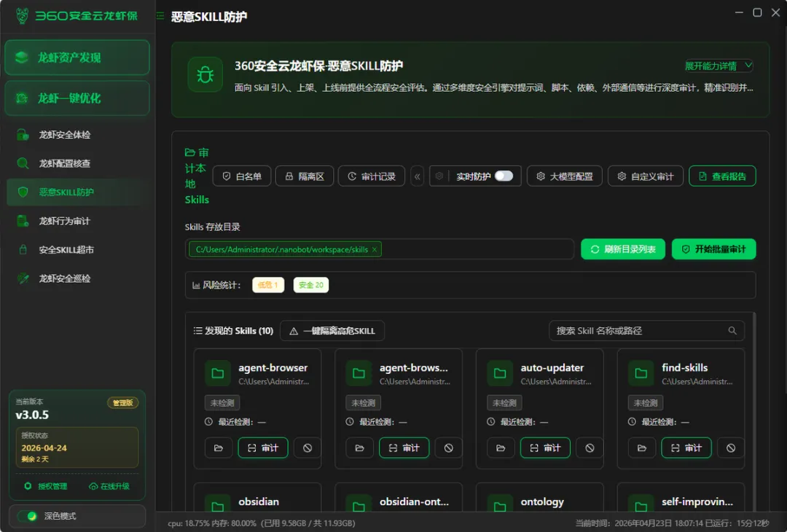
Task: Click the block icon on agent-browser card
Action: coord(308,447)
